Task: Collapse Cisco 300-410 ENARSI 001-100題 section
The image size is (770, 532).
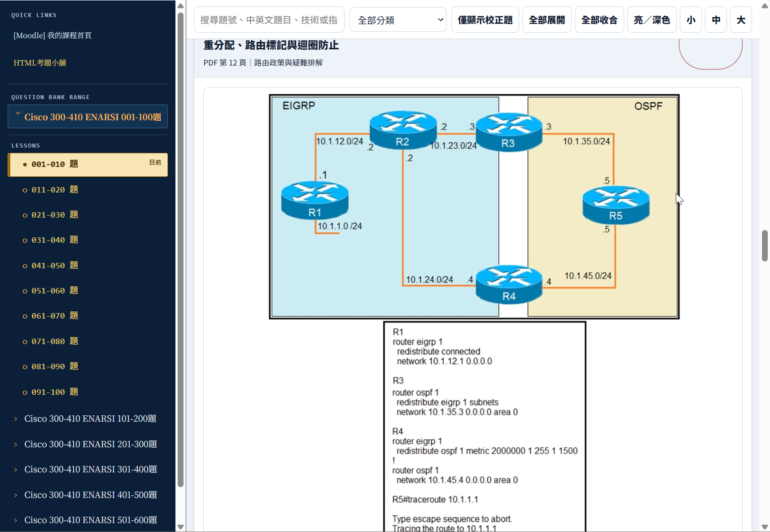Action: [88, 117]
